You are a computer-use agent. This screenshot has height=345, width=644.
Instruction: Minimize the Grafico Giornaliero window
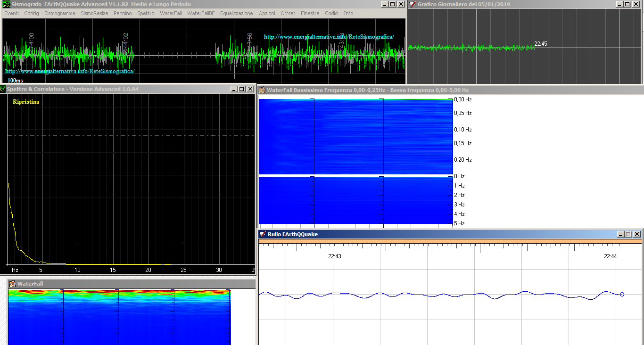[620, 4]
